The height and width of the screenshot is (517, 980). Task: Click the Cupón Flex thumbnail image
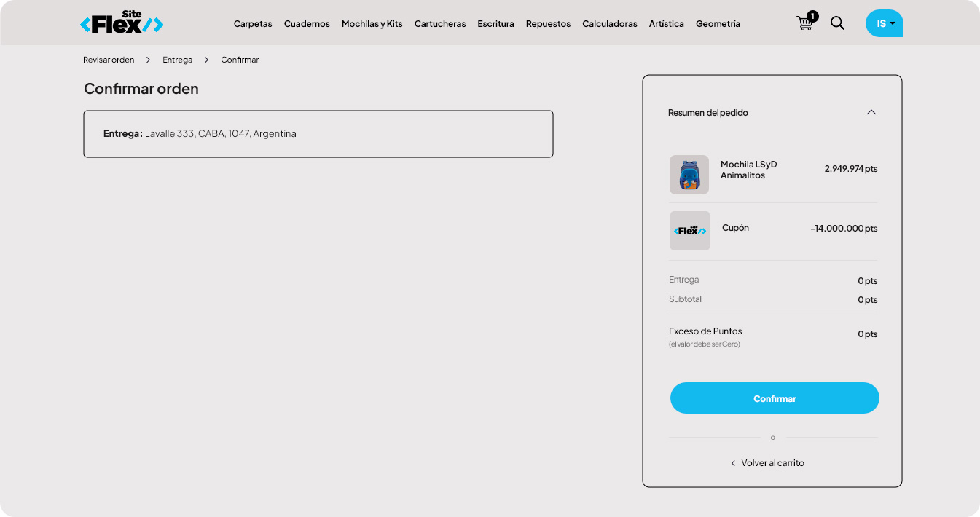click(x=689, y=231)
